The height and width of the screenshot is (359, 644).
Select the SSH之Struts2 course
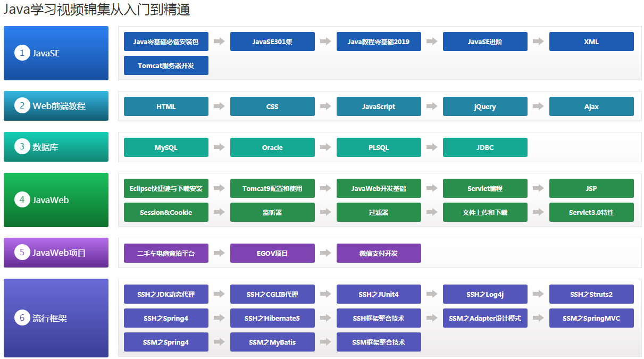coord(591,294)
